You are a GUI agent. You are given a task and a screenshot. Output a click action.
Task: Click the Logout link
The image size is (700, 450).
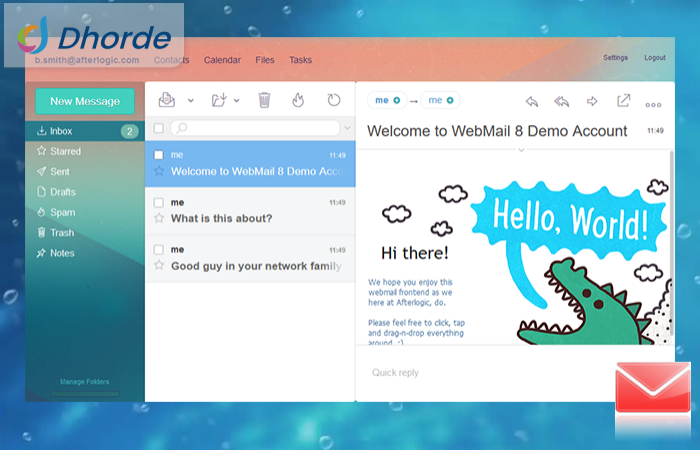(654, 58)
